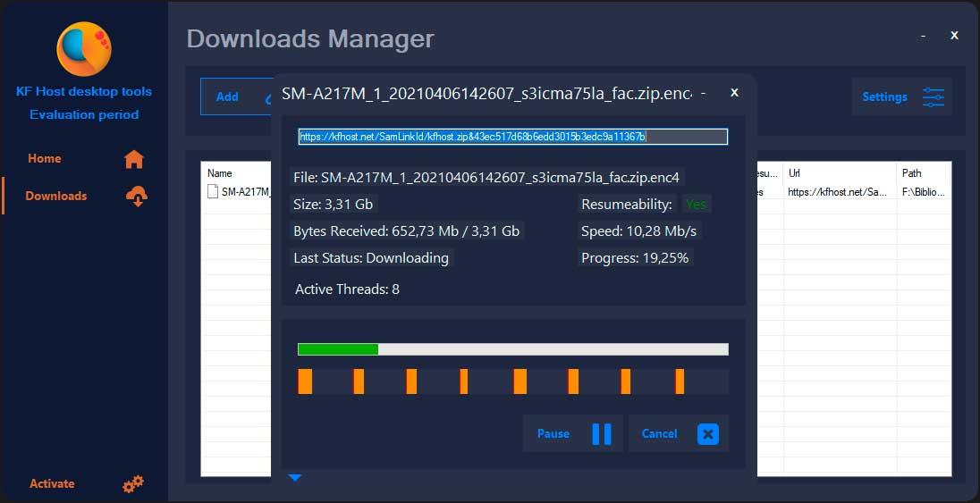Cancel the current download

679,433
